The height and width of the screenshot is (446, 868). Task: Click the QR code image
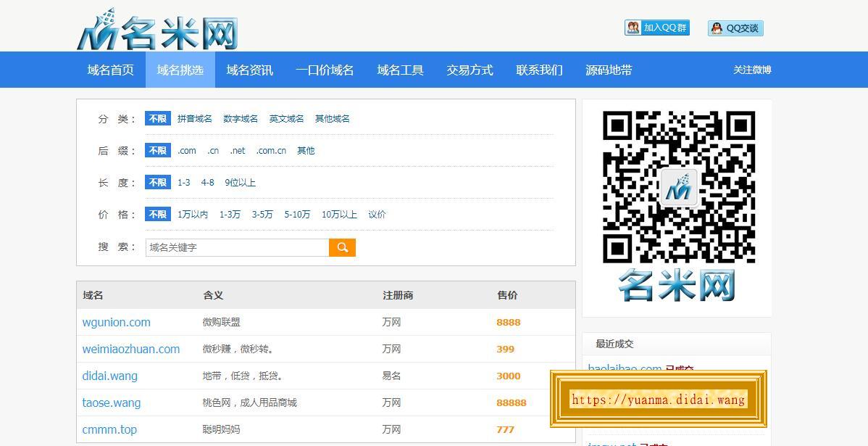coord(679,186)
